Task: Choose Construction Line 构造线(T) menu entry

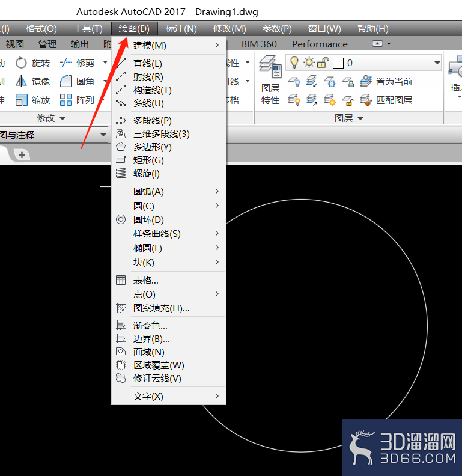Action: click(x=169, y=90)
